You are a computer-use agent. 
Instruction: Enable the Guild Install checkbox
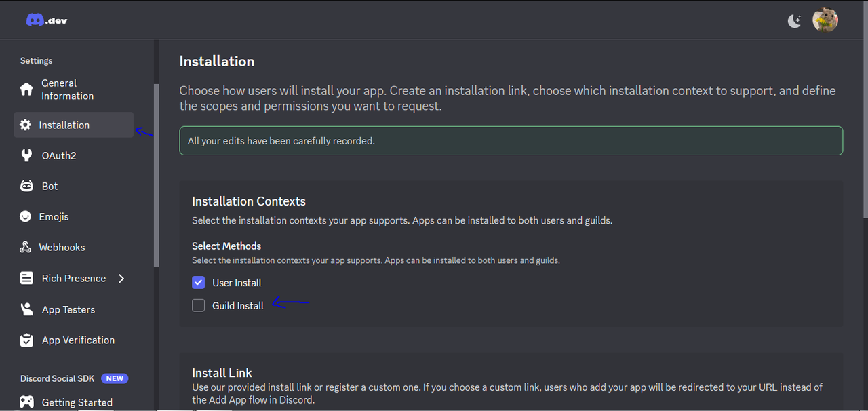point(198,305)
